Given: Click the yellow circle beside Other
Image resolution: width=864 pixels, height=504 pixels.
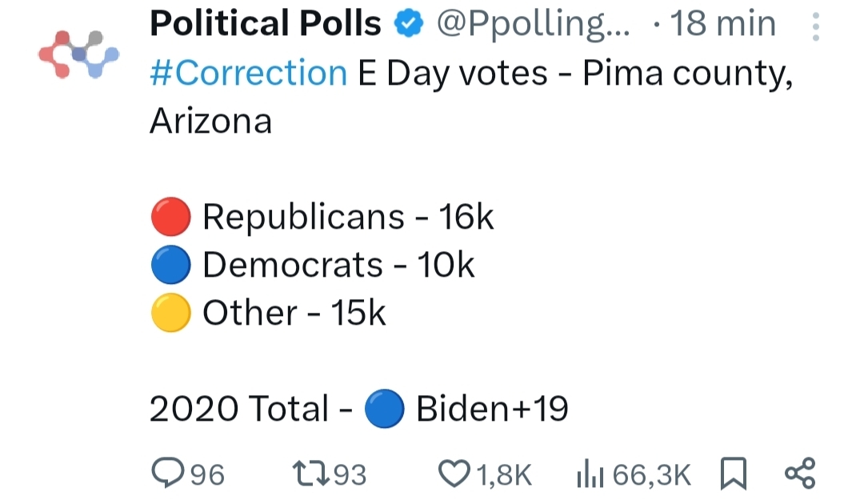Looking at the screenshot, I should click(x=170, y=313).
